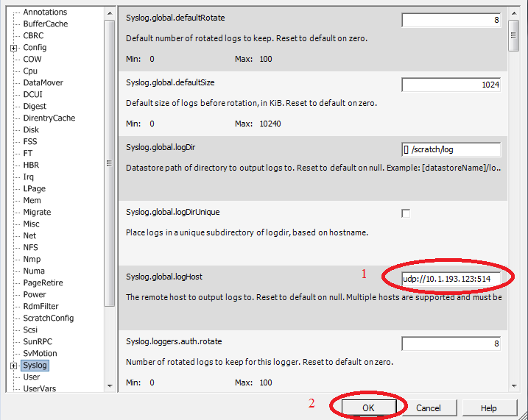
Task: Select LPage in the settings tree
Action: click(x=35, y=188)
